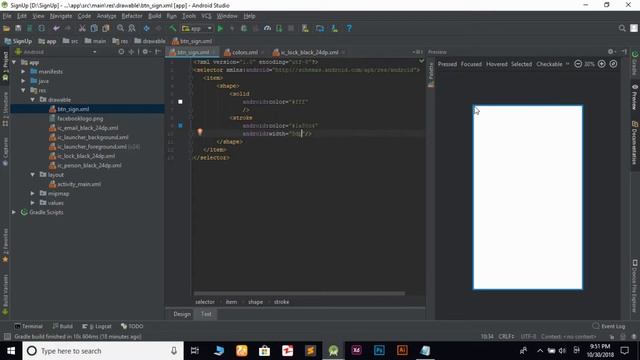Open activity_main.xml in project tree
640x360 pixels.
coord(79,184)
